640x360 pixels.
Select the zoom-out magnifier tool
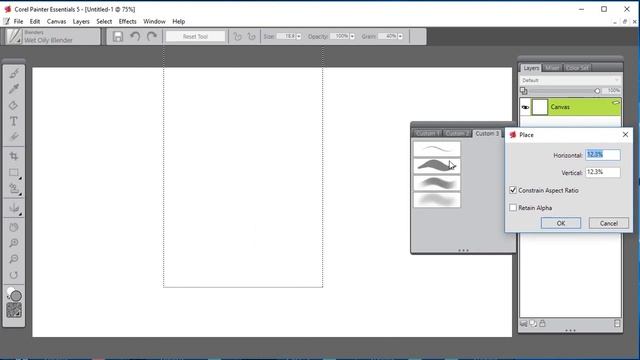tap(14, 259)
